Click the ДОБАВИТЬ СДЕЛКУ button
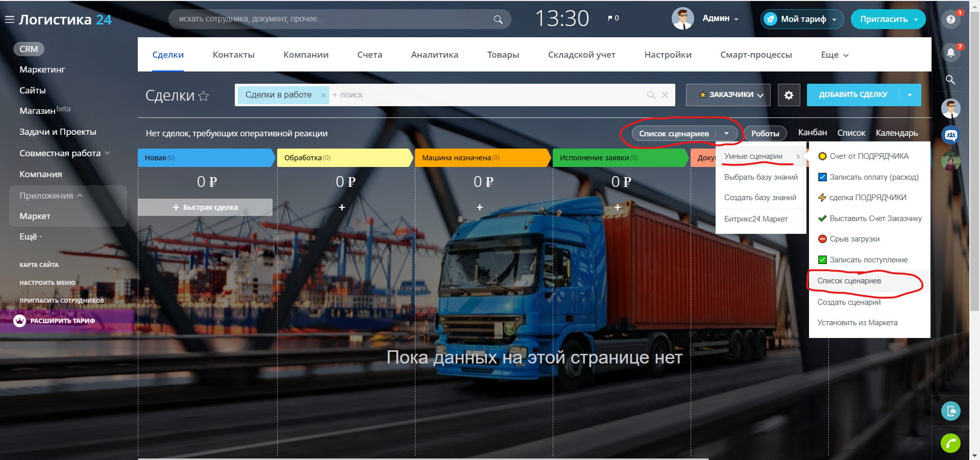The height and width of the screenshot is (460, 980). click(853, 95)
